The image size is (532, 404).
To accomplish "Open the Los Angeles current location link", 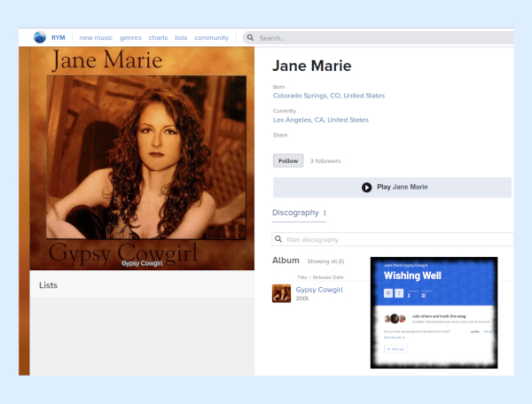I will click(321, 120).
